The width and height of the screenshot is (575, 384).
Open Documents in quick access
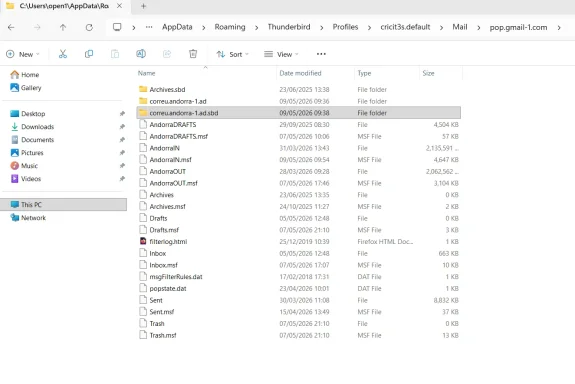[32, 140]
